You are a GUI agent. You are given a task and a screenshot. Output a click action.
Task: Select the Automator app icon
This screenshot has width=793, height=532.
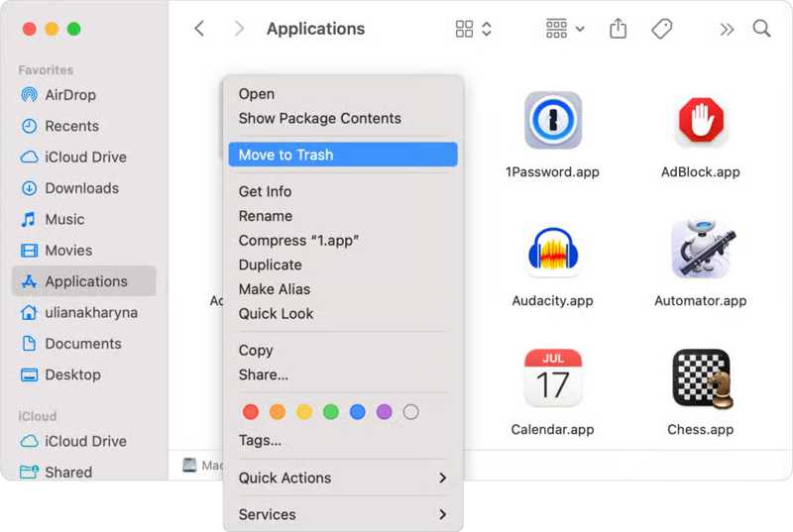pyautogui.click(x=701, y=249)
